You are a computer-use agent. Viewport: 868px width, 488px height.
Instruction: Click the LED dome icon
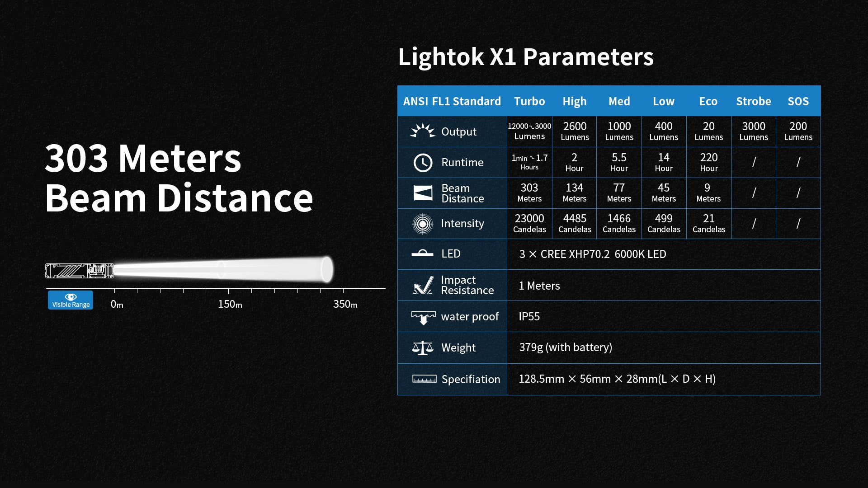pyautogui.click(x=422, y=253)
